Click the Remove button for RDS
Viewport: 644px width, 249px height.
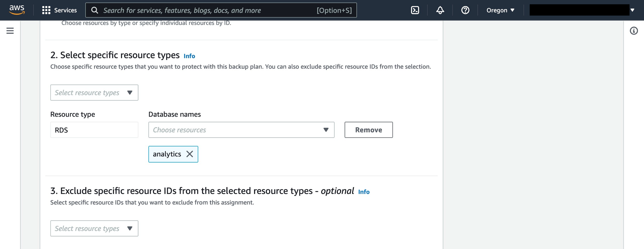coord(368,130)
